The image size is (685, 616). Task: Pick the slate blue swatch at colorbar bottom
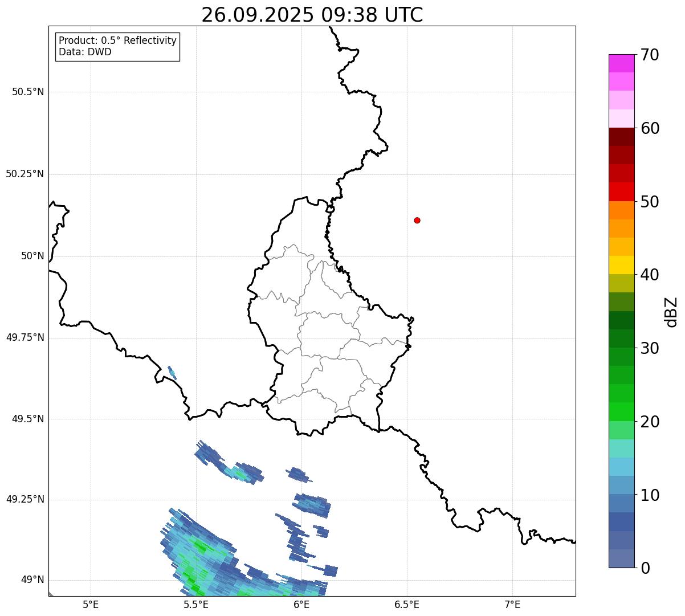pyautogui.click(x=621, y=558)
